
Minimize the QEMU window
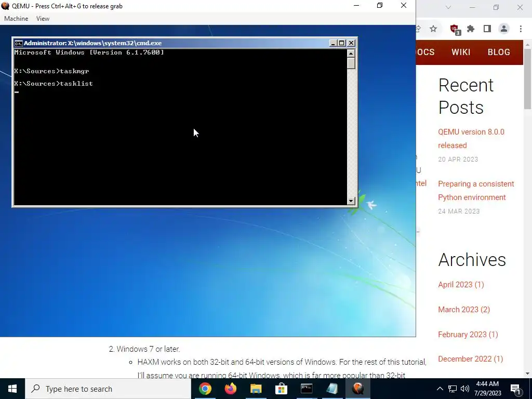tap(356, 5)
